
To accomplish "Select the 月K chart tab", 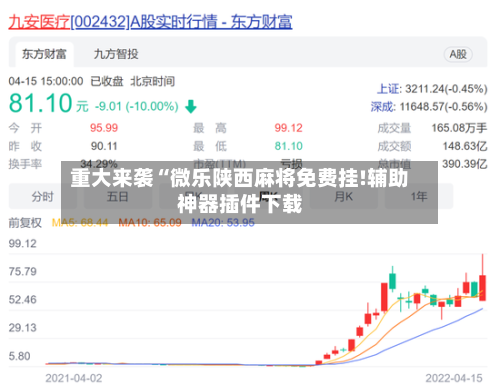I will (x=344, y=196).
